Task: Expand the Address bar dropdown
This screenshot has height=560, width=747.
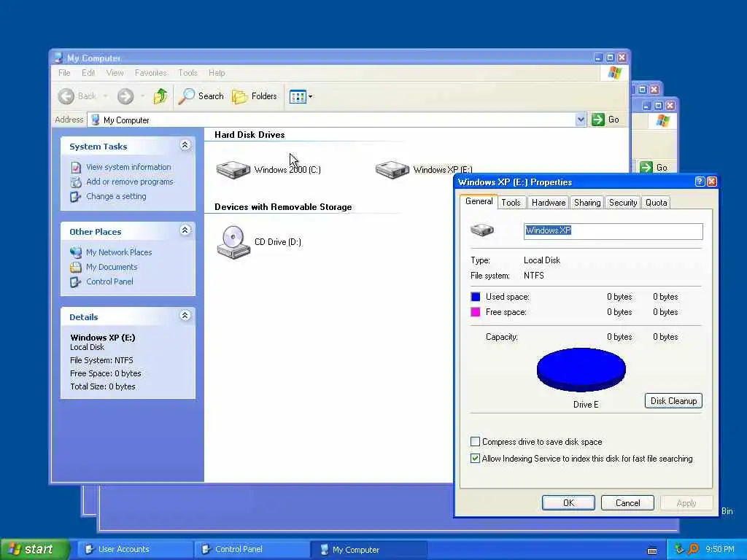Action: 580,120
